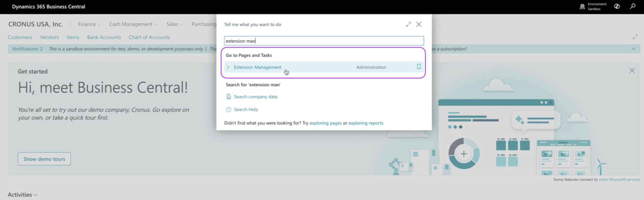Expand the role center page to full width

coord(635,37)
